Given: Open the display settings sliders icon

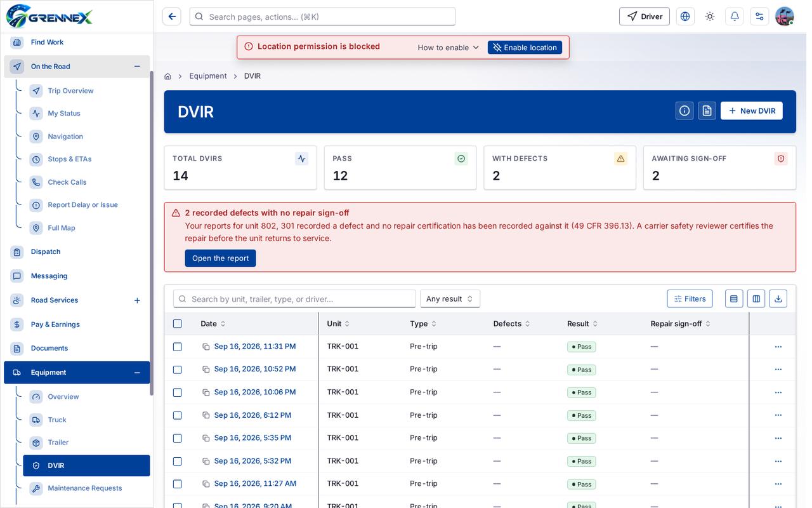Looking at the screenshot, I should coord(759,17).
